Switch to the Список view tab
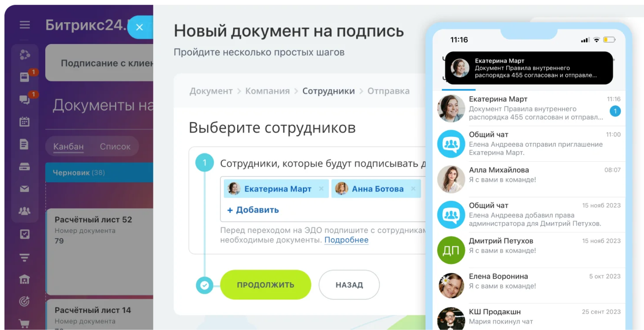644x330 pixels. 115,147
